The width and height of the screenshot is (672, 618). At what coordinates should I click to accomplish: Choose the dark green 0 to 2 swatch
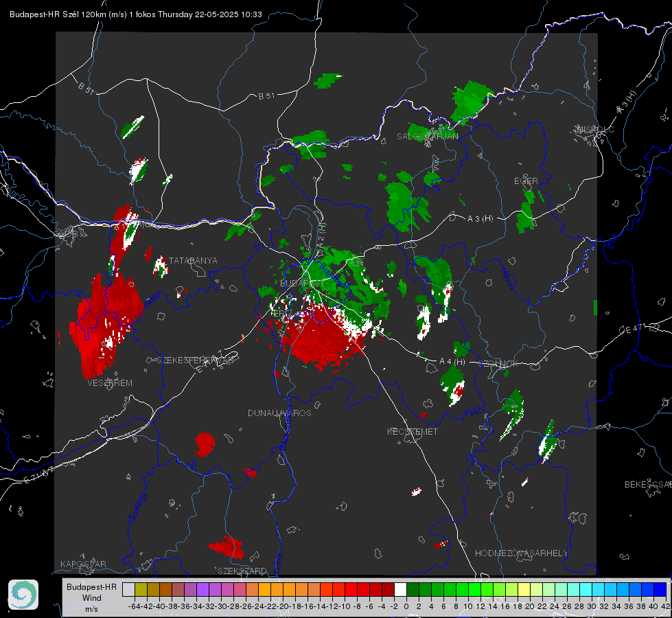pos(413,589)
